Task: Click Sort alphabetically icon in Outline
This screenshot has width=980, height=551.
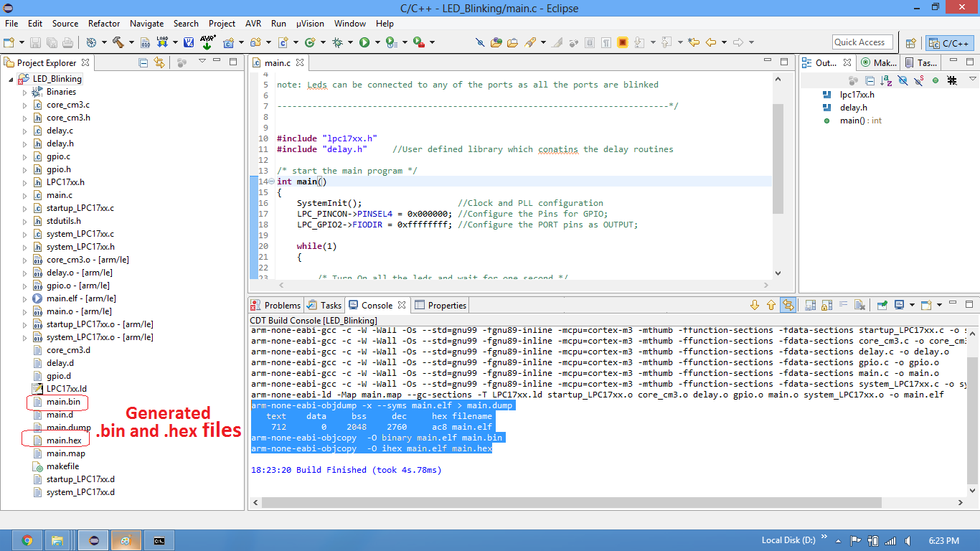Action: point(887,80)
